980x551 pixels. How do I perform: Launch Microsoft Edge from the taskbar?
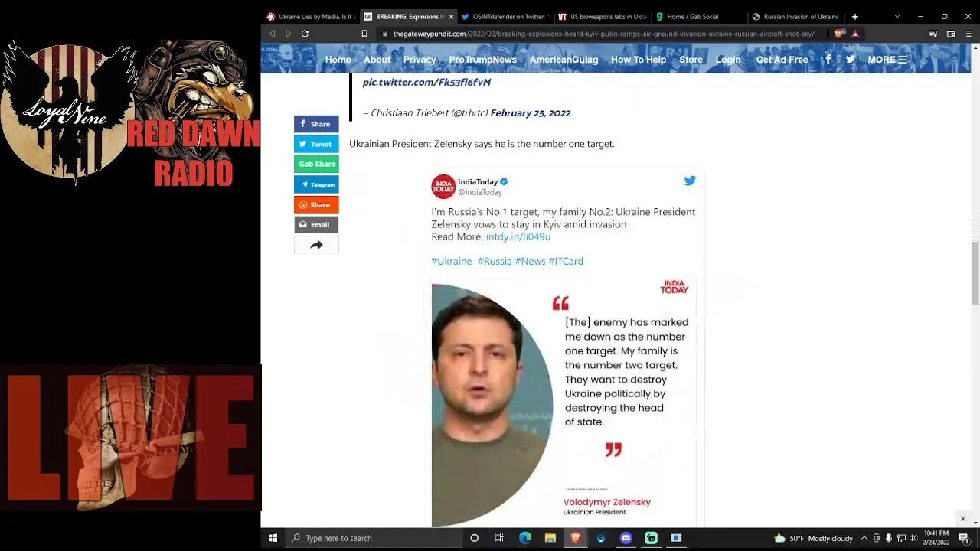[524, 538]
